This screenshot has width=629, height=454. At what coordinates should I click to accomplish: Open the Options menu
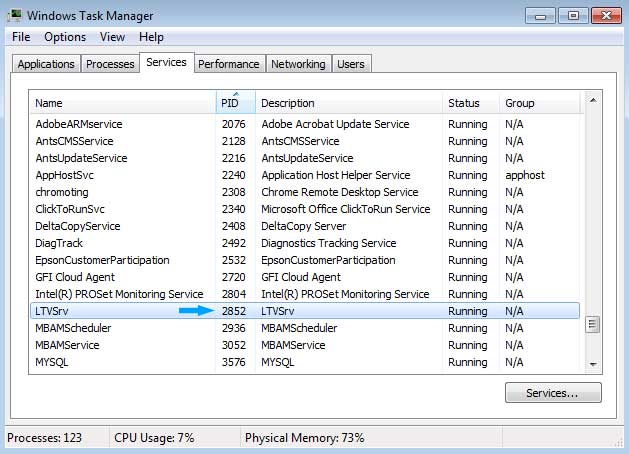65,37
